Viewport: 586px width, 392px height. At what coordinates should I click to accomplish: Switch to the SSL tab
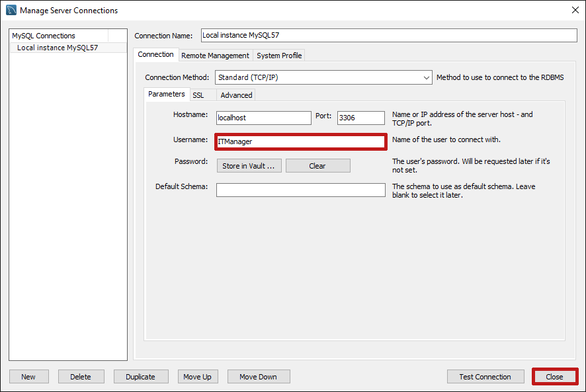[x=198, y=95]
